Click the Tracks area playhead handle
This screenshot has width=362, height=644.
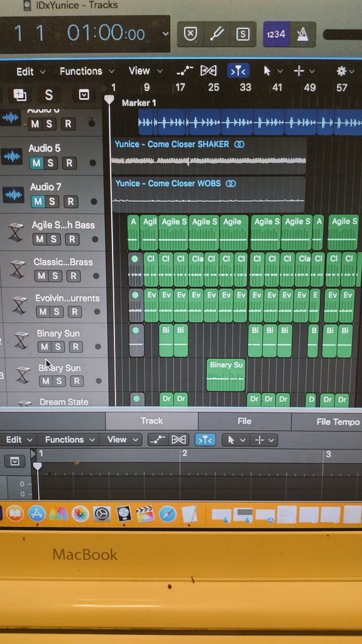[x=109, y=99]
